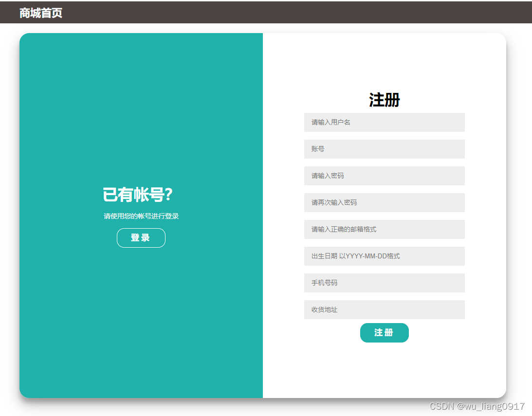Focus the 收货地址 address field

pyautogui.click(x=385, y=309)
